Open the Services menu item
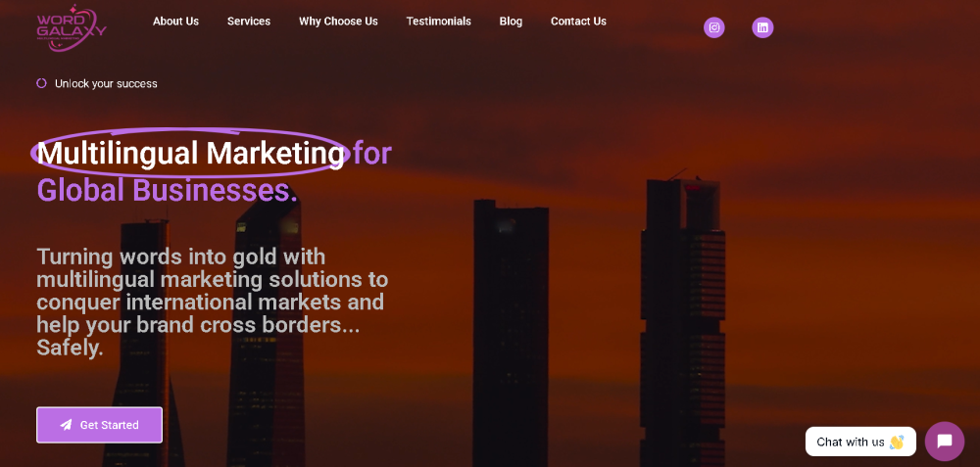Viewport: 980px width, 467px height. [249, 22]
